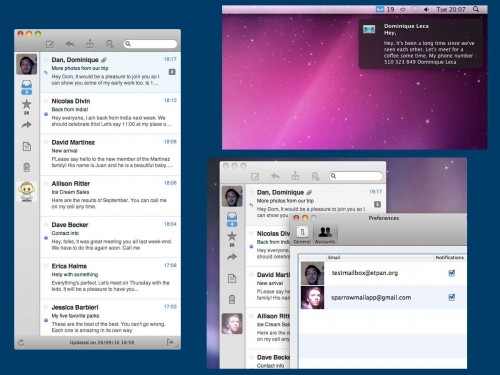Image resolution: width=500 pixels, height=375 pixels.
Task: Star the Allison Ritter message in left window
Action: pos(46,184)
